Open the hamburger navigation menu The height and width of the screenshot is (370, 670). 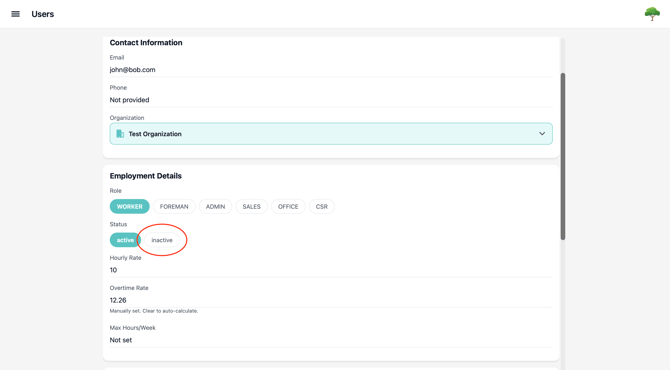[x=15, y=14]
